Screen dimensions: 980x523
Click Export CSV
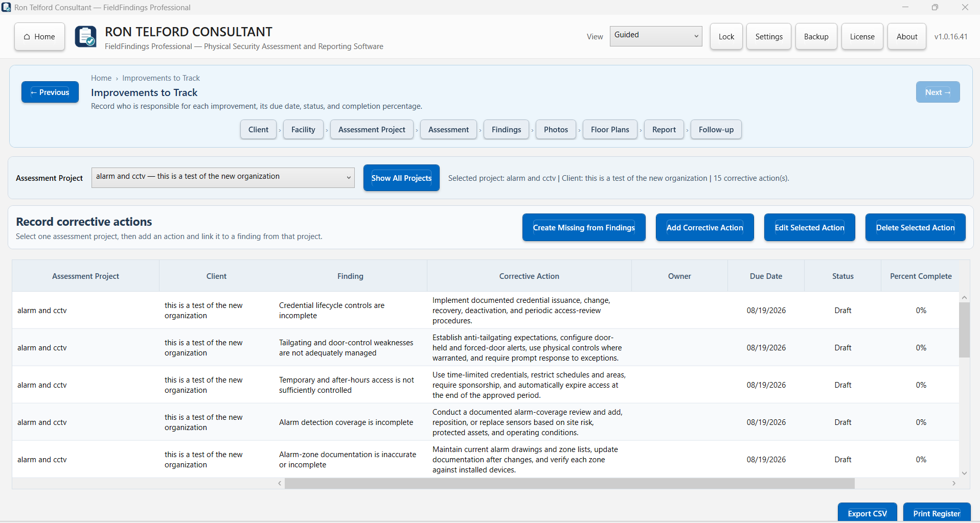tap(867, 513)
